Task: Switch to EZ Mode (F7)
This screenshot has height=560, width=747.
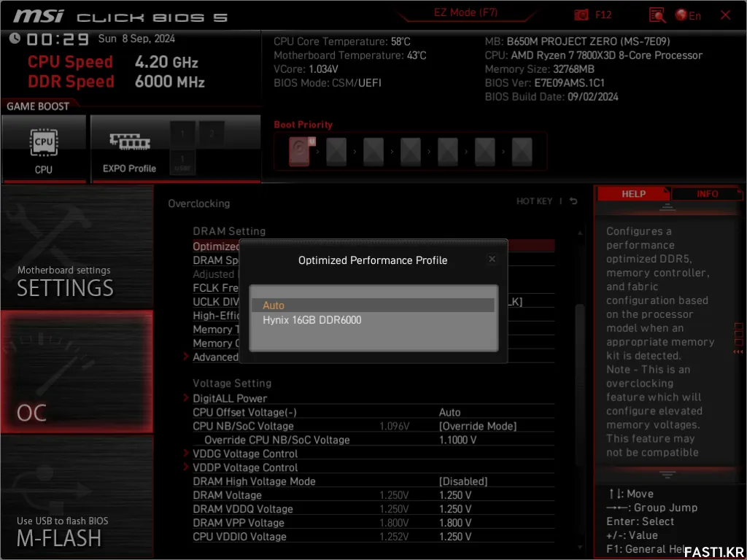Action: point(465,12)
